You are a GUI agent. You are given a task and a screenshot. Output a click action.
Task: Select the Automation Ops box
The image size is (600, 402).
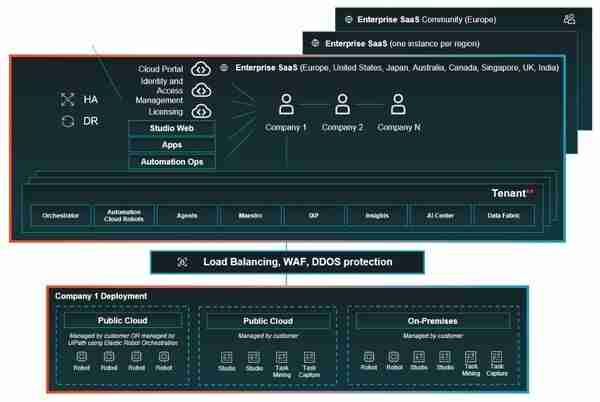(172, 162)
